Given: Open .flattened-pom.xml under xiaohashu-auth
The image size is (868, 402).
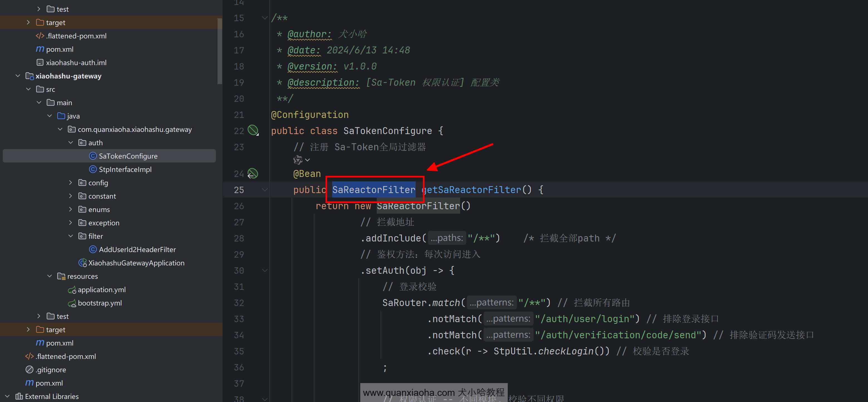Looking at the screenshot, I should tap(76, 36).
